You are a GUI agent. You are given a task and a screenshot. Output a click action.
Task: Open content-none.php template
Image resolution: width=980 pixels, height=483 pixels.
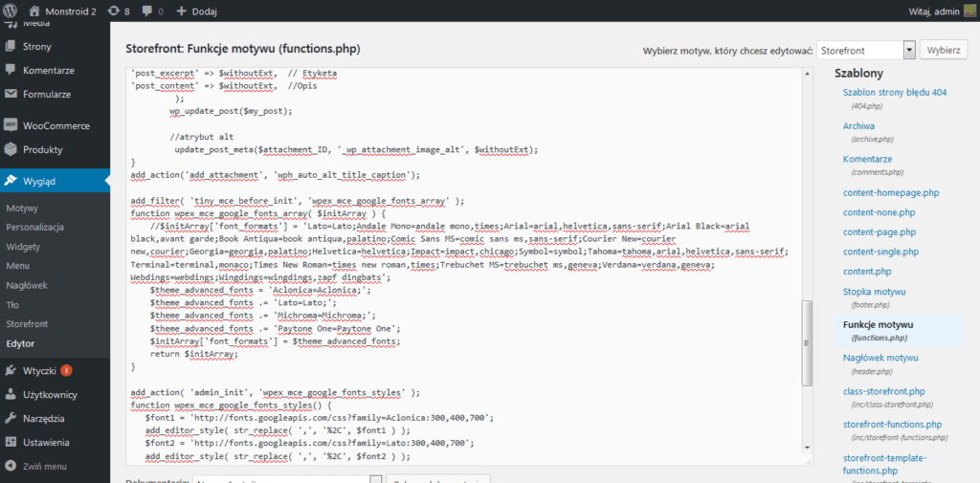(879, 212)
